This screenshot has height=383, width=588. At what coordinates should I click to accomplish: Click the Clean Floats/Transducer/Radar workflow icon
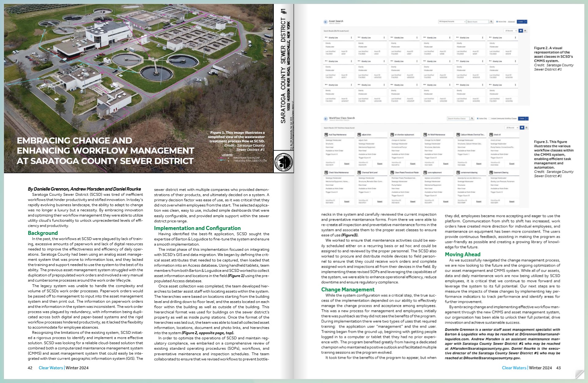392,173
